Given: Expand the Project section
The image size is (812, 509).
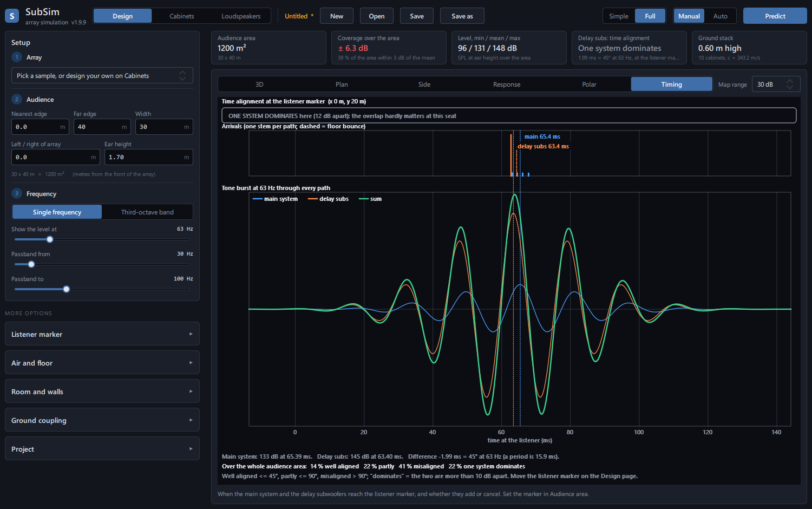Looking at the screenshot, I should [x=102, y=449].
